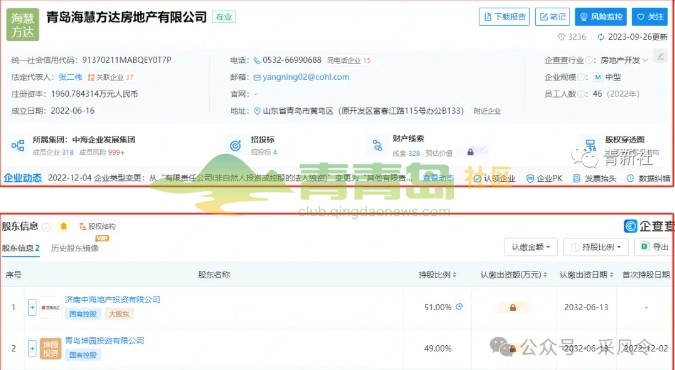The image size is (675, 370).
Task: View 成员风险 999+ count
Action: click(x=102, y=152)
